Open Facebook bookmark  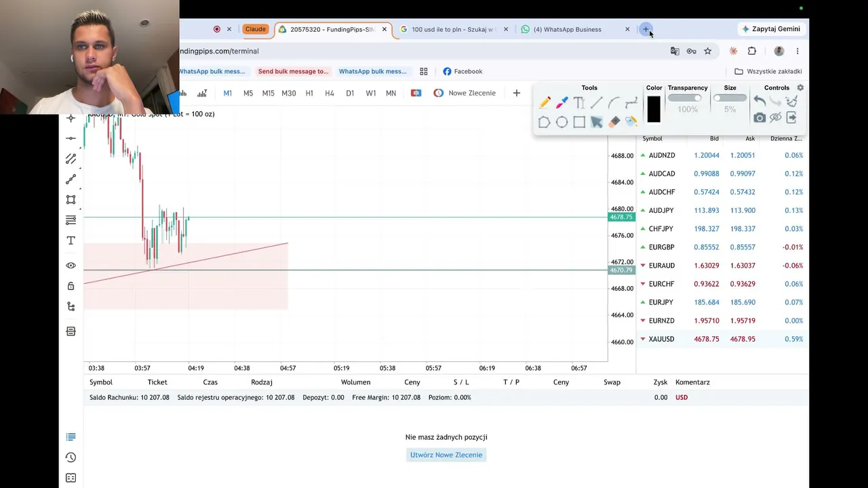(x=462, y=71)
